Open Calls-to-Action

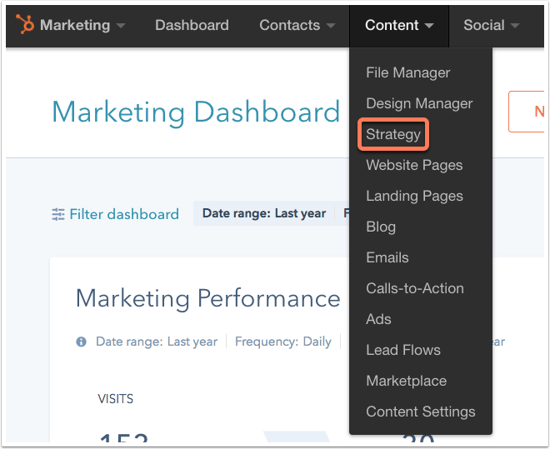tap(415, 288)
